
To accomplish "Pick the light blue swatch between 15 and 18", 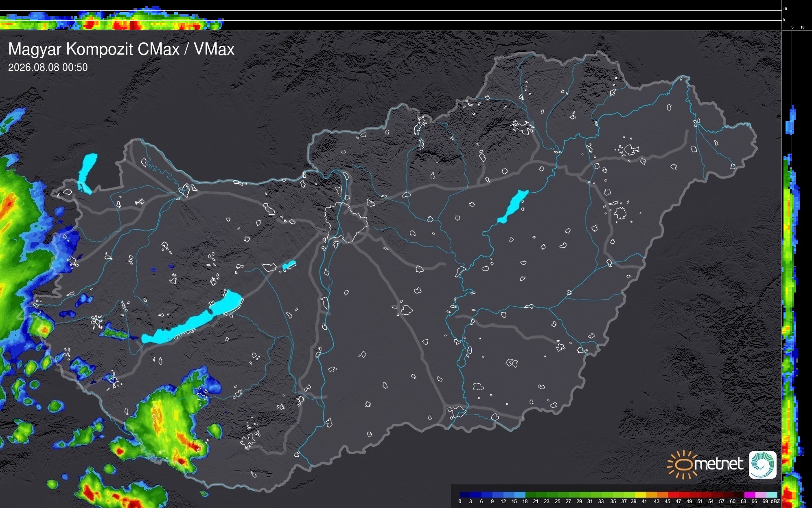I will [x=520, y=495].
